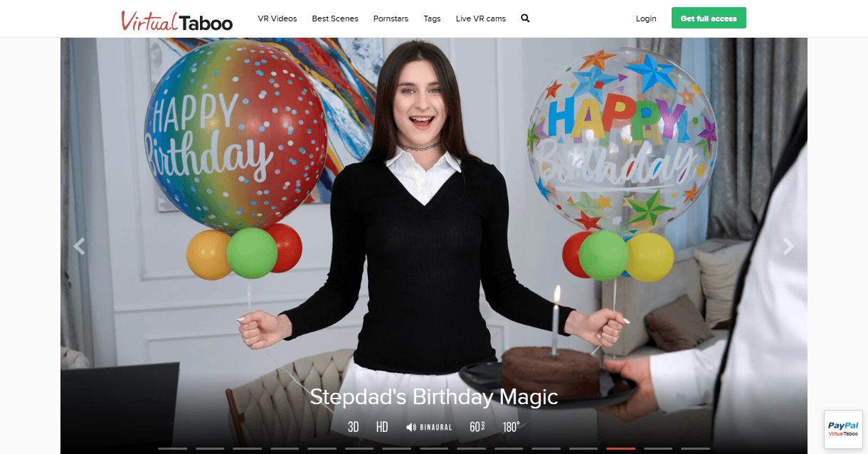Click the search magnifier icon
The width and height of the screenshot is (868, 454).
tap(525, 19)
